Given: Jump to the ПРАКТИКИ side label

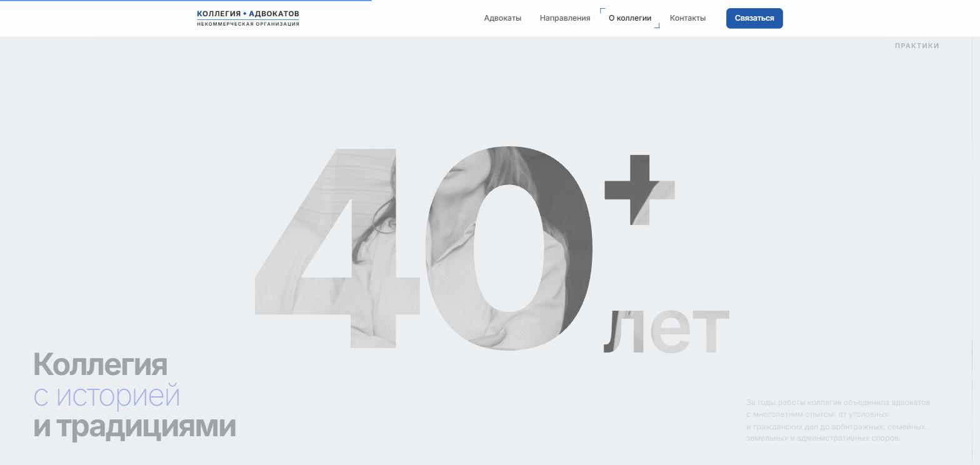Looking at the screenshot, I should (x=917, y=46).
